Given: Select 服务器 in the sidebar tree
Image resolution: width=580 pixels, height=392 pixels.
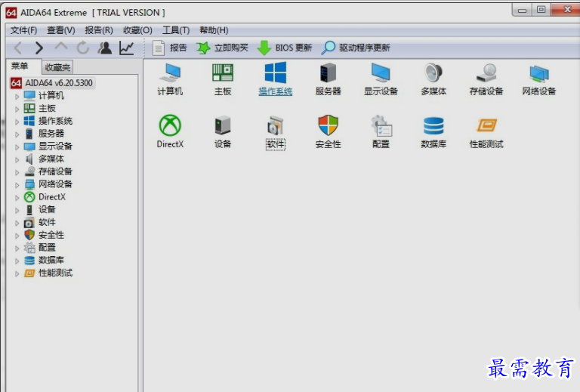Looking at the screenshot, I should [51, 133].
